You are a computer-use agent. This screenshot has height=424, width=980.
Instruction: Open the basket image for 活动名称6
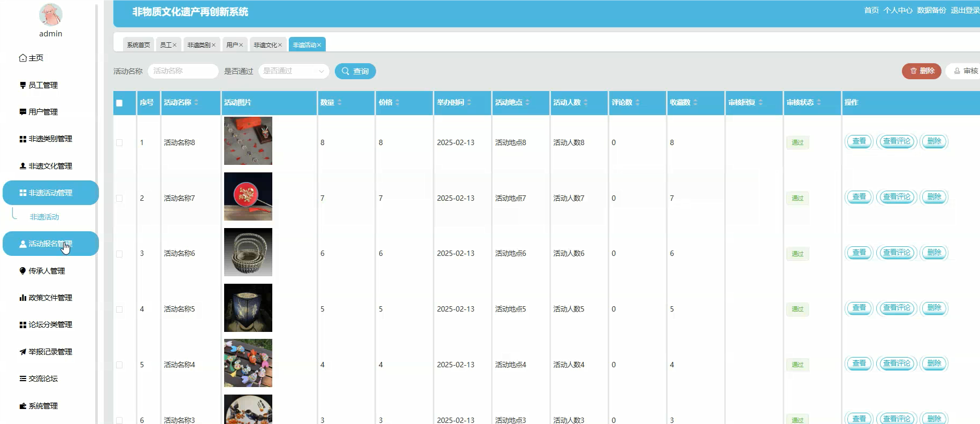[248, 252]
